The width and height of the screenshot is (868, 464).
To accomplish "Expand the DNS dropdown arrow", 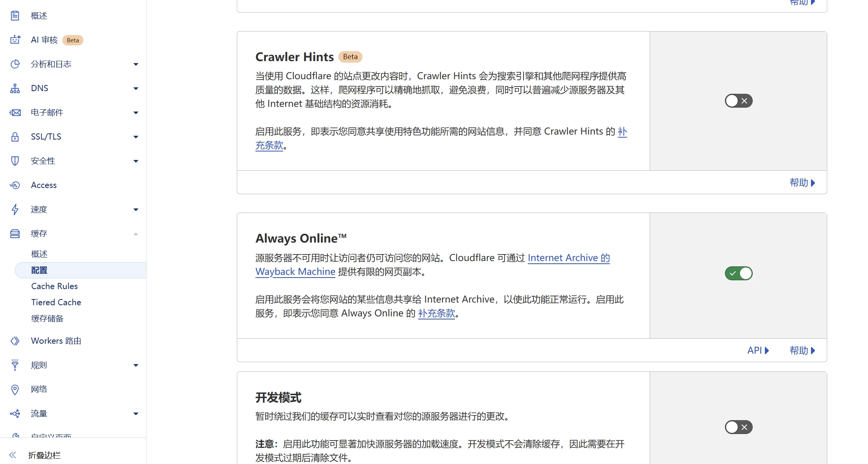I will tap(136, 88).
